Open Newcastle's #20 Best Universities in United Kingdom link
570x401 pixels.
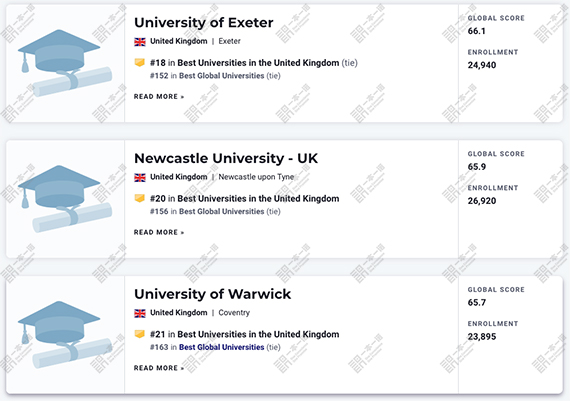tap(258, 199)
